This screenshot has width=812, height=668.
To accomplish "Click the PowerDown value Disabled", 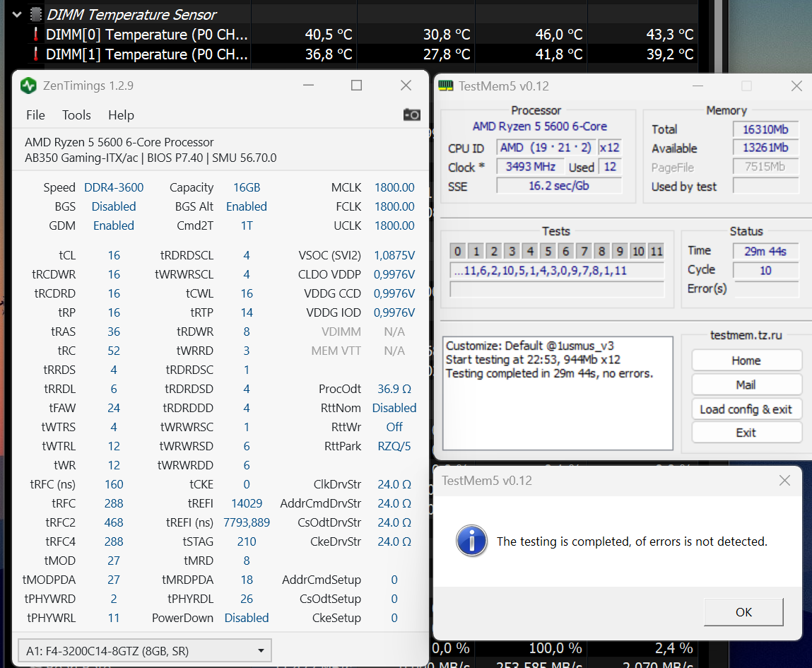I will 247,618.
